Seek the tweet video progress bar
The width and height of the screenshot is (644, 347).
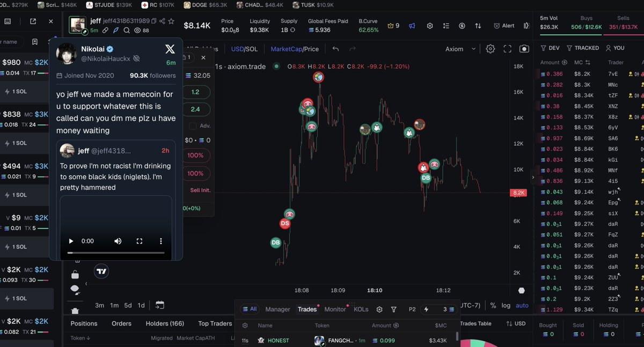click(116, 253)
